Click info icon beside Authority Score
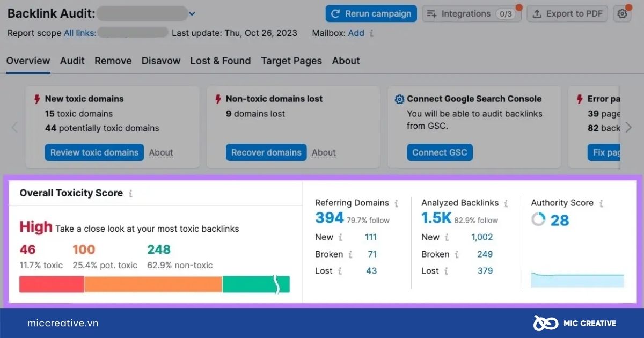This screenshot has width=644, height=338. tap(601, 203)
